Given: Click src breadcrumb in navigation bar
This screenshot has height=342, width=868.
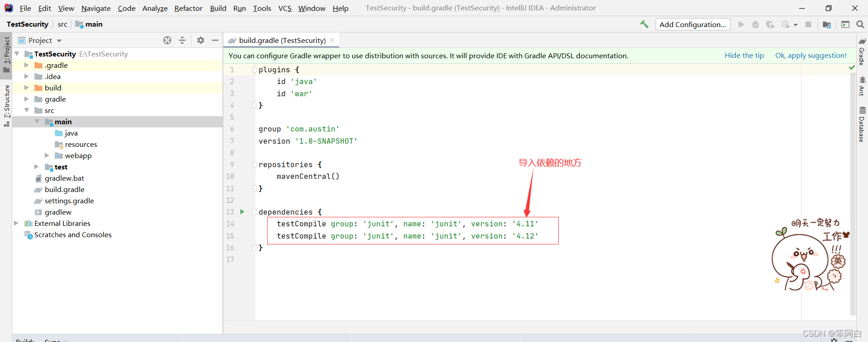Looking at the screenshot, I should point(62,24).
